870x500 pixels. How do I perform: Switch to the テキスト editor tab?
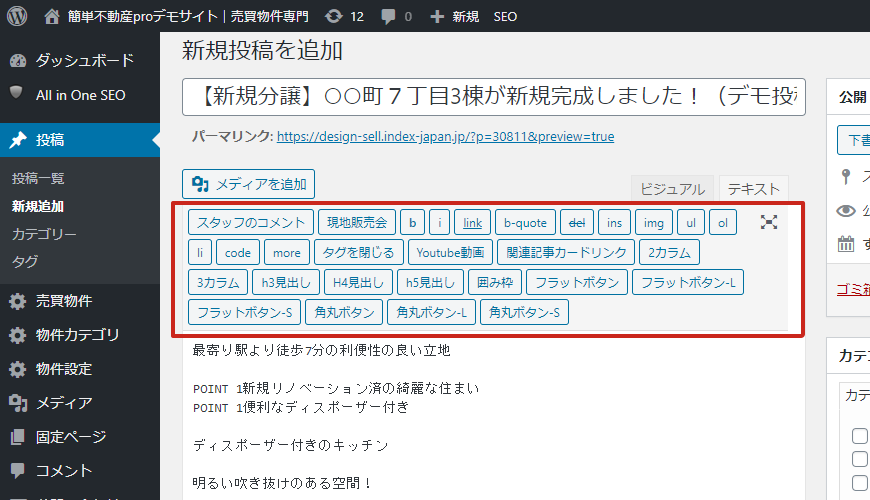click(753, 189)
